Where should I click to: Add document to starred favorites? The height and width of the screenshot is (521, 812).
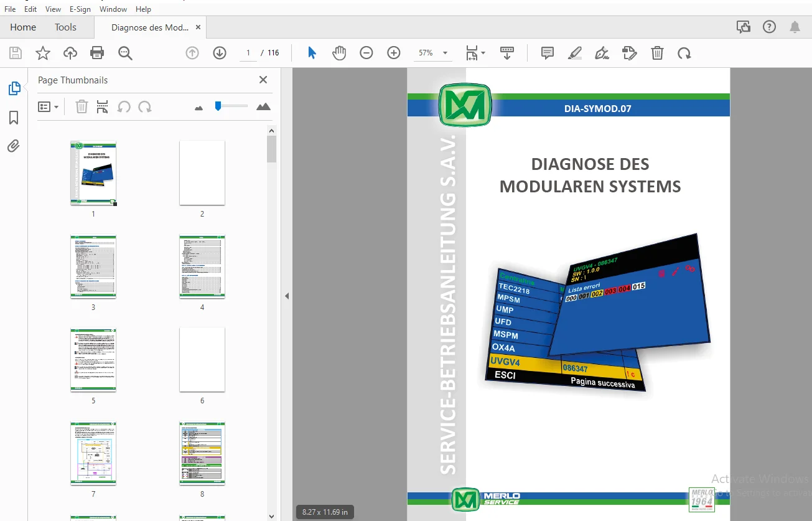coord(43,54)
